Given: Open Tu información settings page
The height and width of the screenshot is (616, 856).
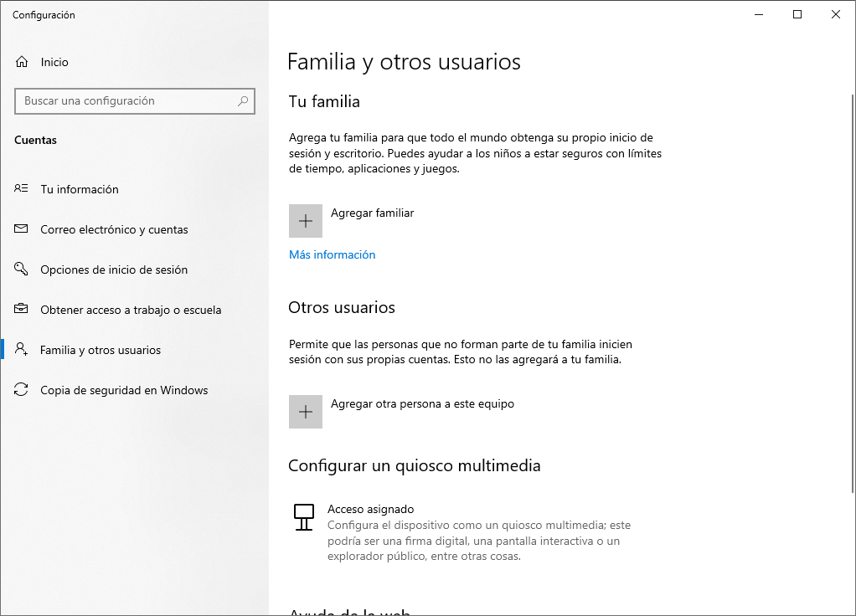Looking at the screenshot, I should 80,189.
